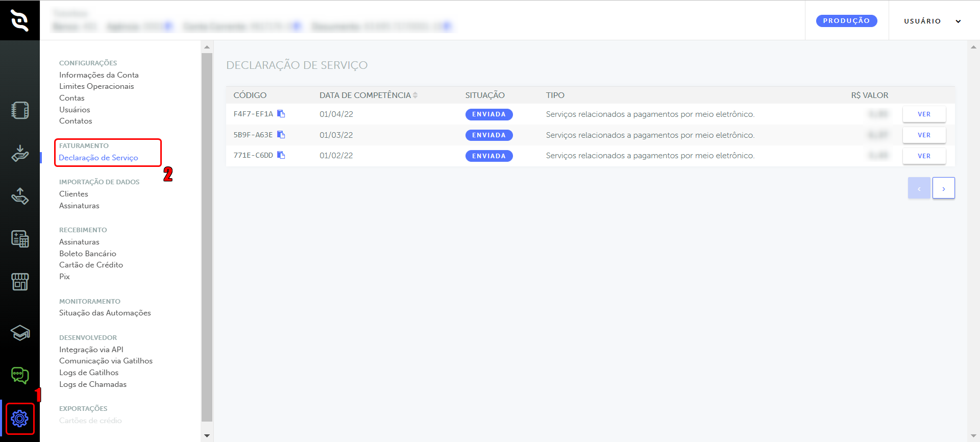Image resolution: width=980 pixels, height=442 pixels.
Task: Click the Situação column header
Action: click(485, 95)
